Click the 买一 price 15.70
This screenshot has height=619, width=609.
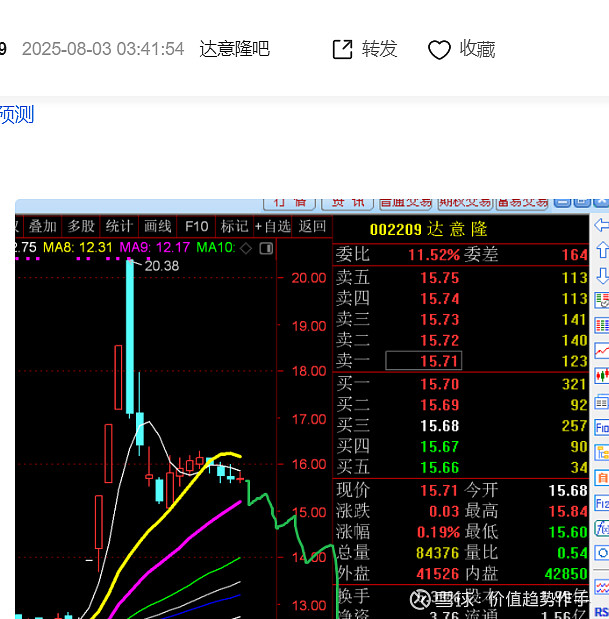(x=439, y=384)
